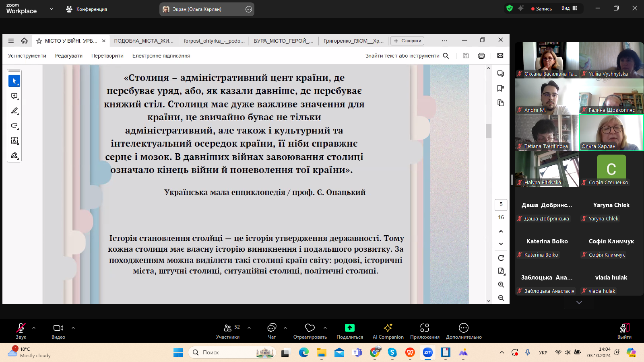Expand audio options arrow next to Звук

click(34, 328)
